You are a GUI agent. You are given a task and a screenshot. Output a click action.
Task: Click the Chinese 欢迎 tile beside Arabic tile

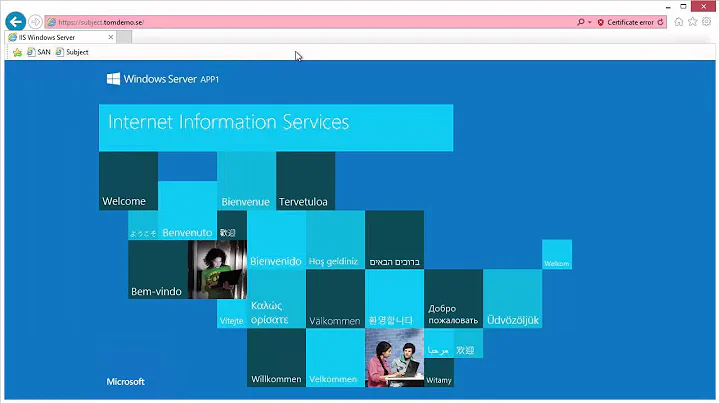point(468,343)
